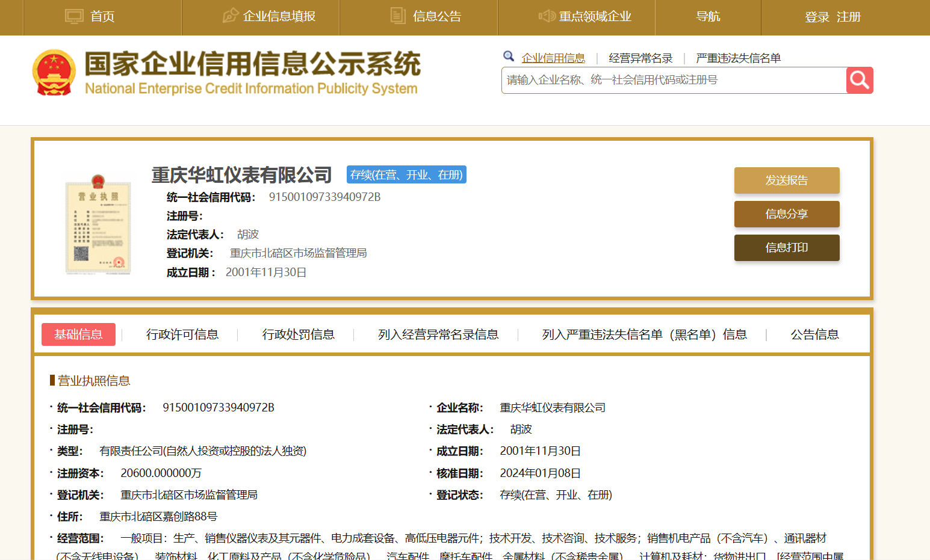Viewport: 930px width, 560px height.
Task: Click the 国家企业信用信息公示系统 site title
Action: click(252, 64)
